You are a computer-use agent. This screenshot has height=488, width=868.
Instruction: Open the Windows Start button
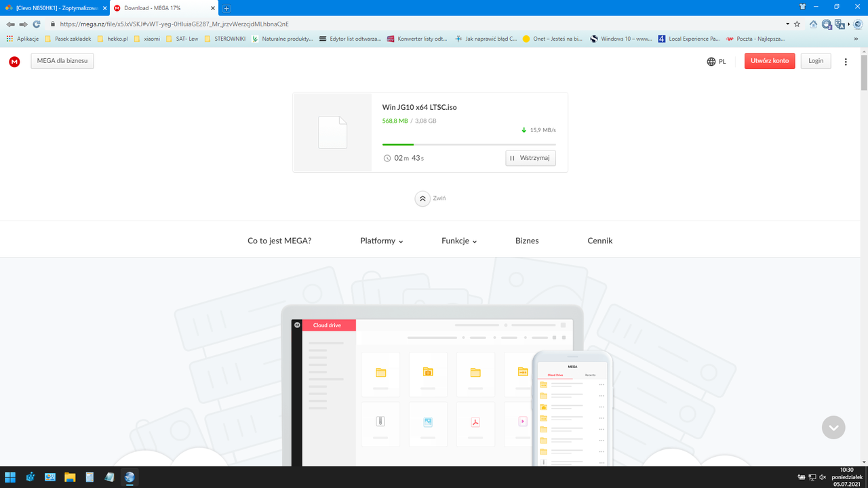tap(10, 477)
